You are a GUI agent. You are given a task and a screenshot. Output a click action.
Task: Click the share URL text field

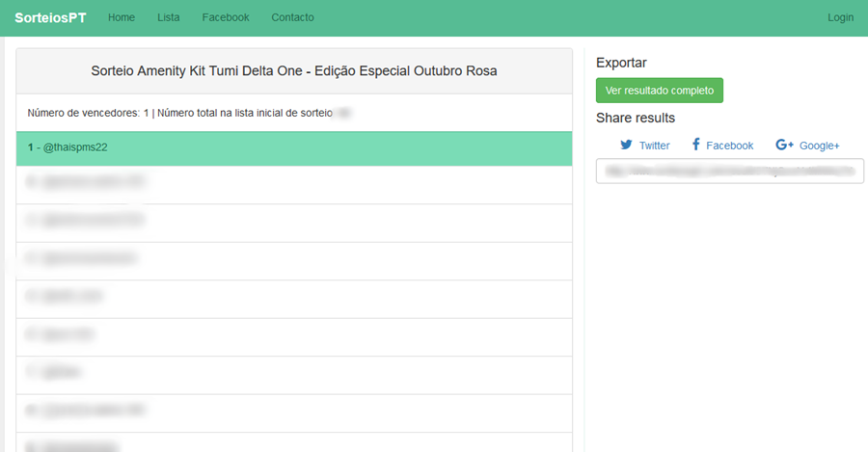point(729,171)
